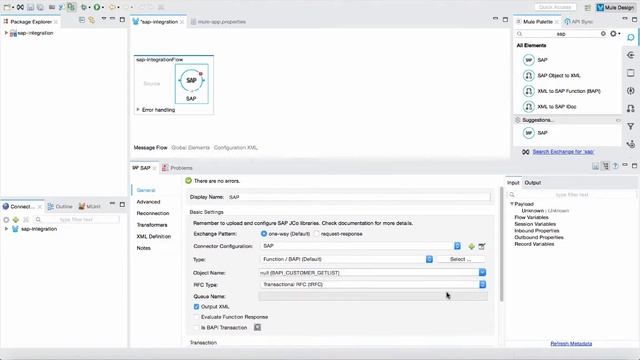Open the Advanced settings section
The image size is (640, 360).
(148, 202)
